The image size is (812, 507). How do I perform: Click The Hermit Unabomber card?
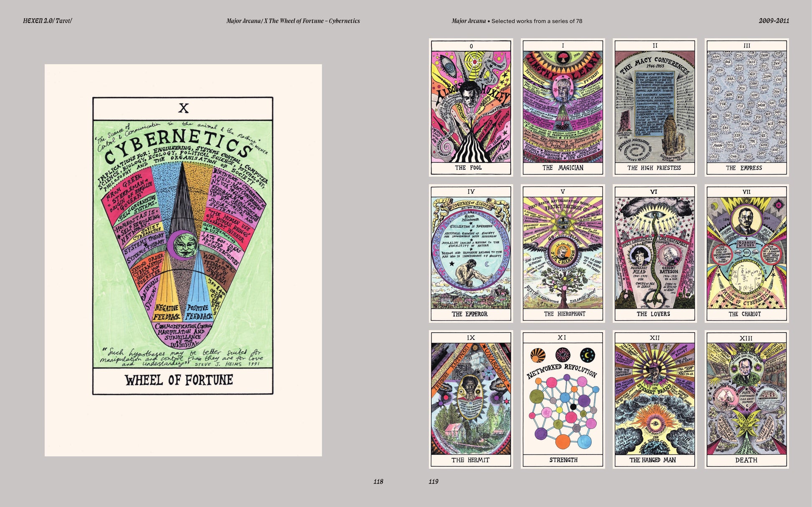[x=471, y=399]
